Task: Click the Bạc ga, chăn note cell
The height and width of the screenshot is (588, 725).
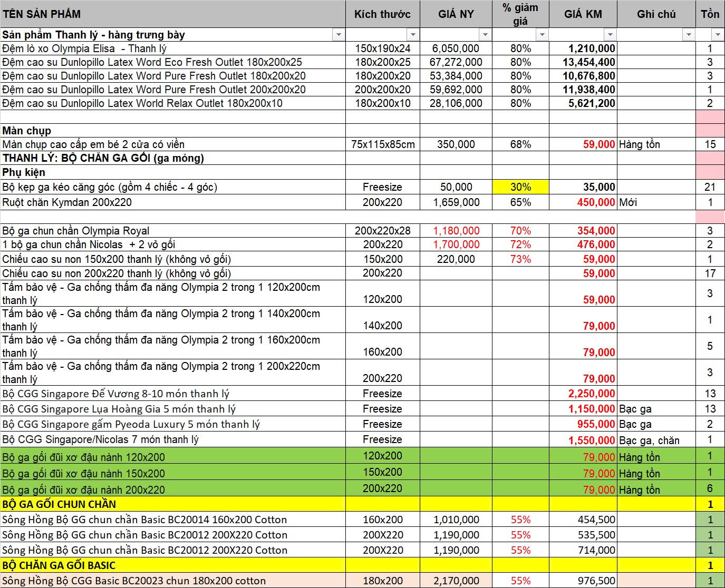Action: (x=655, y=440)
